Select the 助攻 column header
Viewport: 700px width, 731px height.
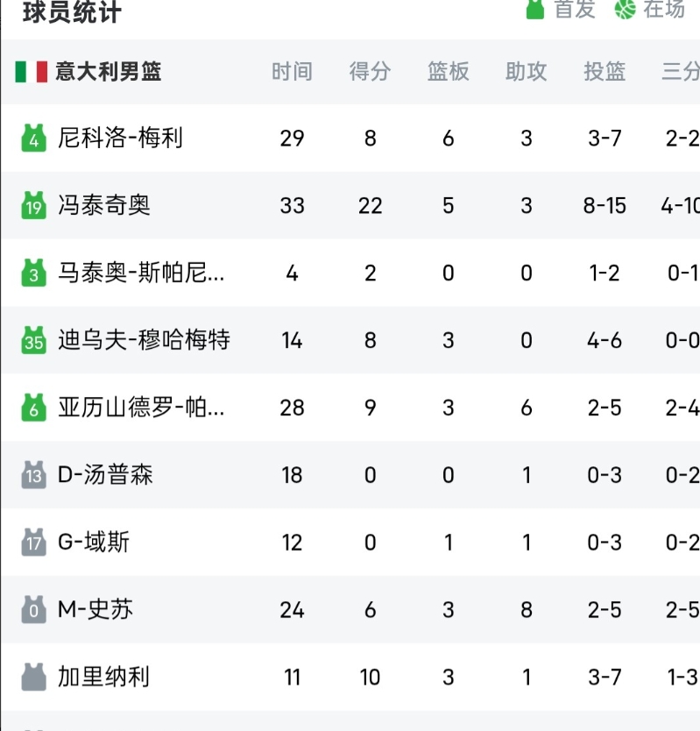click(527, 72)
